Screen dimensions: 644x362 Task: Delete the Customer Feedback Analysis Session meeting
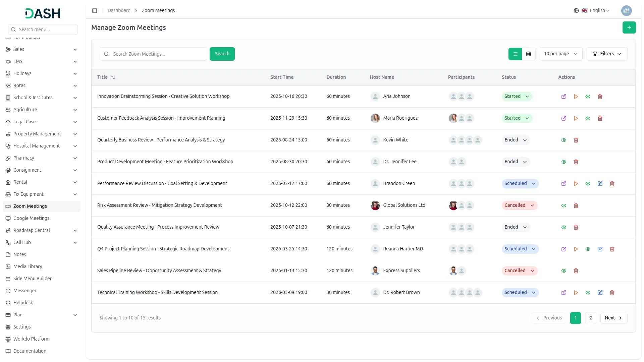pos(600,118)
